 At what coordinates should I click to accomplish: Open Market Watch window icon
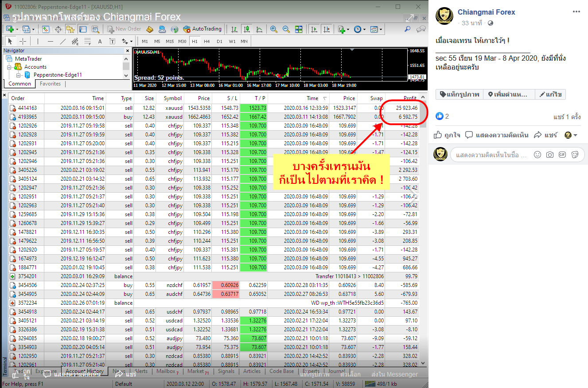pyautogui.click(x=46, y=29)
